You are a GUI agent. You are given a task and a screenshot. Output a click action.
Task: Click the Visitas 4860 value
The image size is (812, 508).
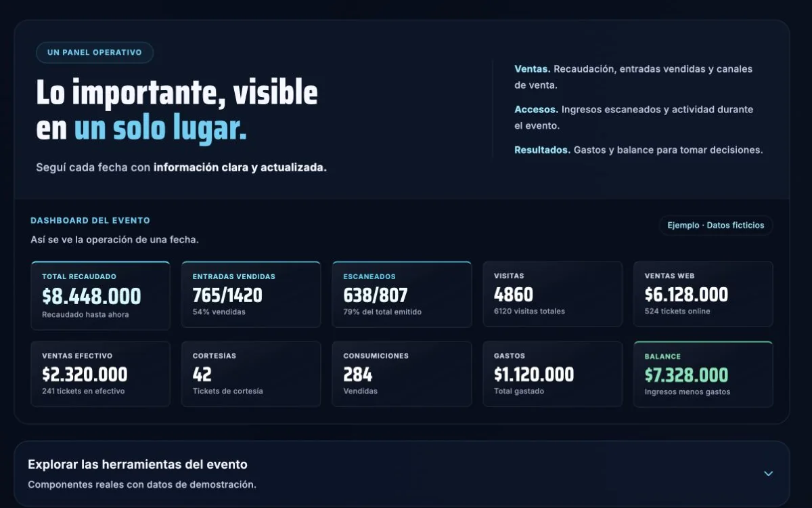(514, 295)
